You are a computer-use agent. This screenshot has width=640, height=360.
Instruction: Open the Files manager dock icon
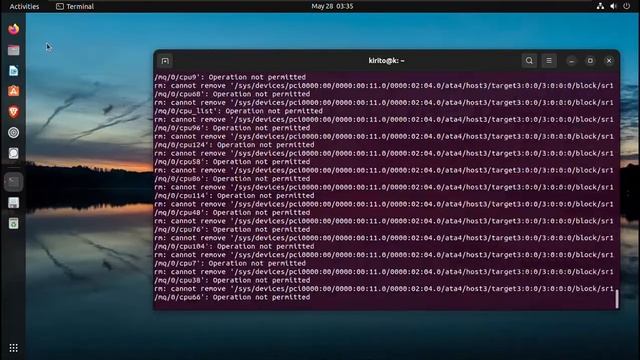point(13,50)
